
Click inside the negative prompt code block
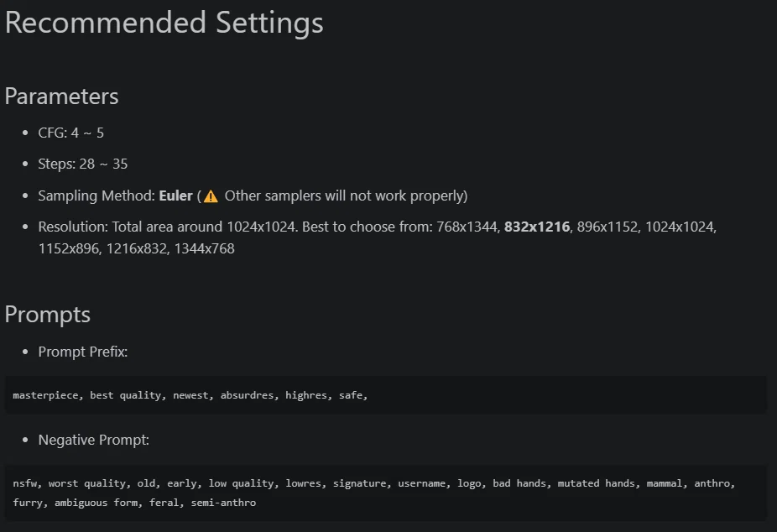tap(385, 493)
